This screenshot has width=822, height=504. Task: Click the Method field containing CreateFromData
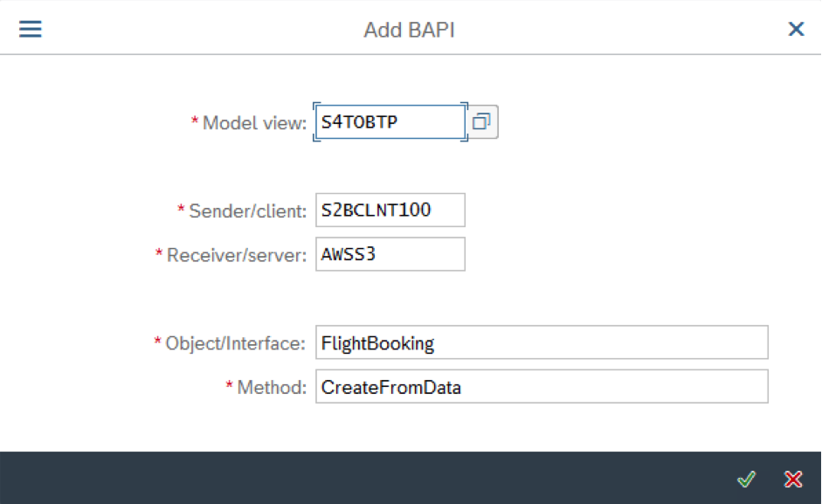click(x=540, y=386)
